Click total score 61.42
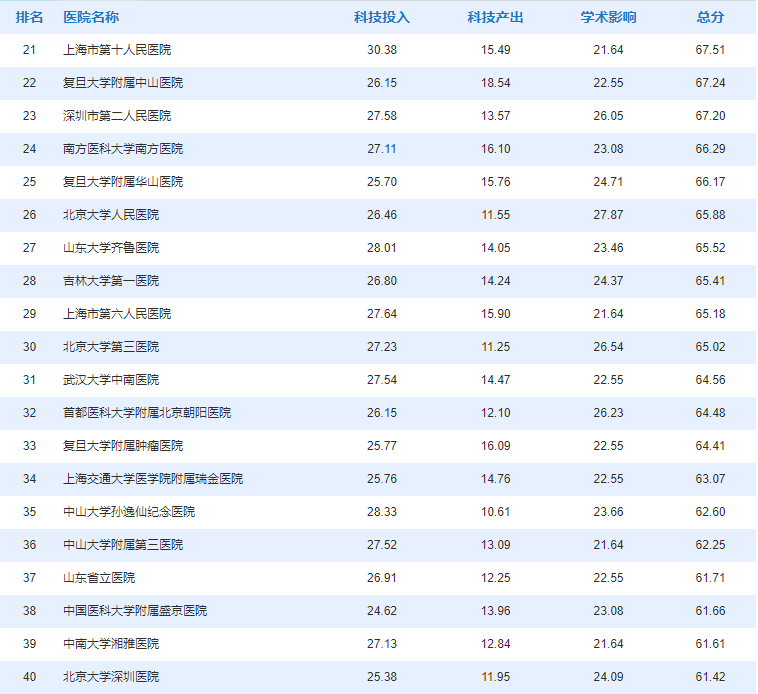 click(711, 677)
